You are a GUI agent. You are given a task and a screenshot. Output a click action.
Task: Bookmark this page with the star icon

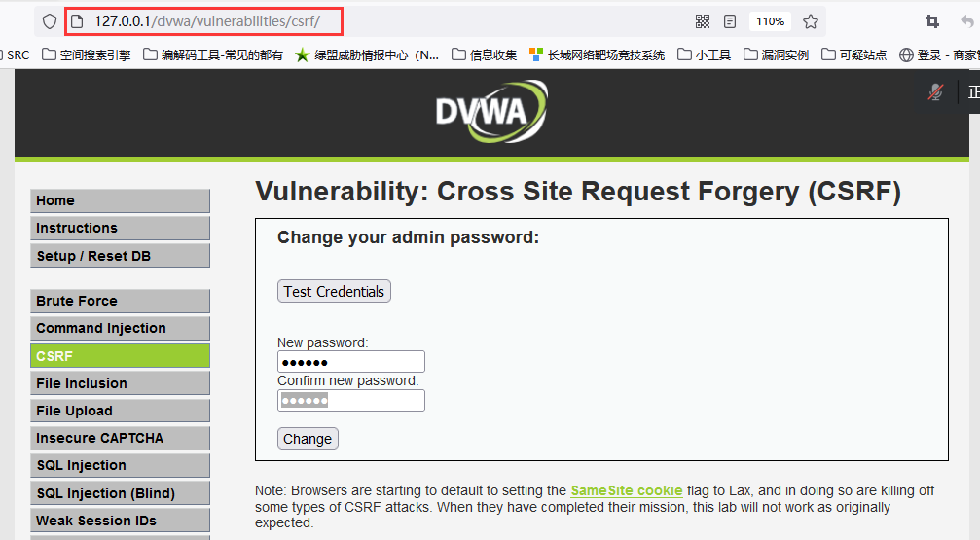(x=811, y=21)
